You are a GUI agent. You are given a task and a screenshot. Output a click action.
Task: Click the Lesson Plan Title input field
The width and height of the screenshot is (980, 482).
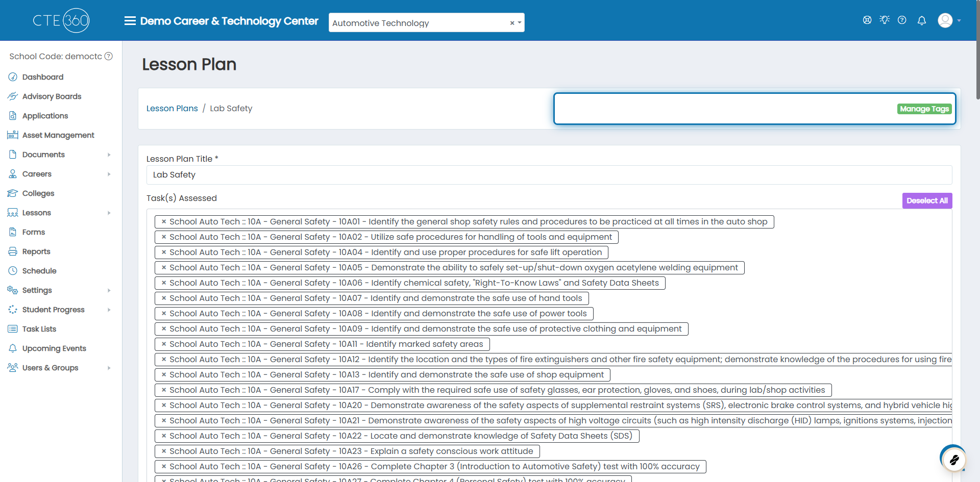pos(549,175)
